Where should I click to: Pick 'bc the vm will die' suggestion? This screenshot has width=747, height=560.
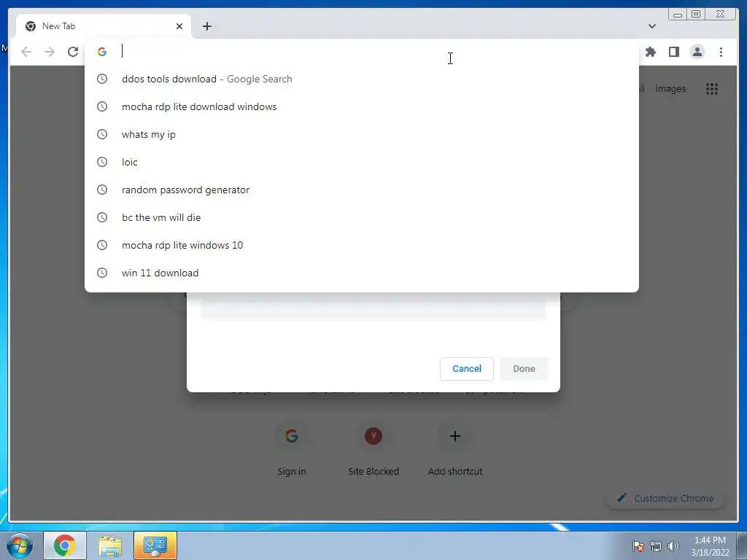(x=362, y=217)
